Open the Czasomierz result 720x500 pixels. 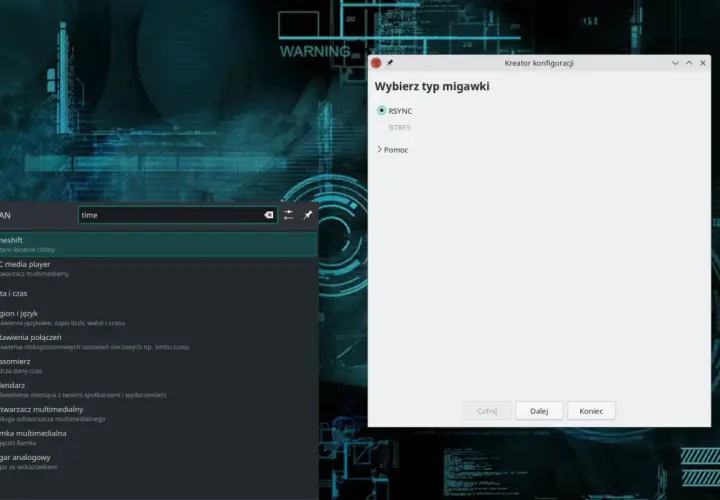click(x=158, y=365)
